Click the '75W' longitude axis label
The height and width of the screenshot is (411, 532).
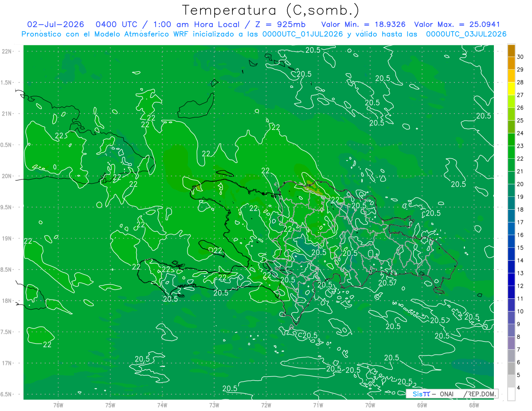pyautogui.click(x=110, y=405)
